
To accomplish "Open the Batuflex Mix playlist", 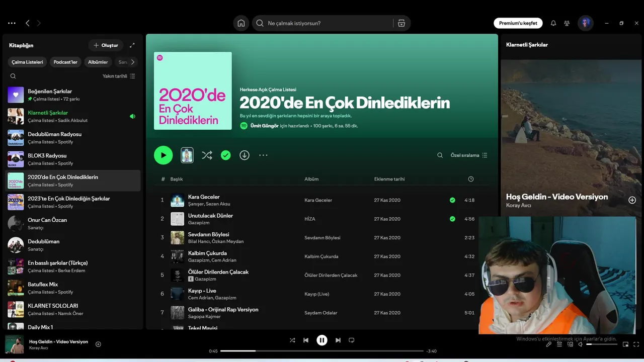I will [73, 288].
